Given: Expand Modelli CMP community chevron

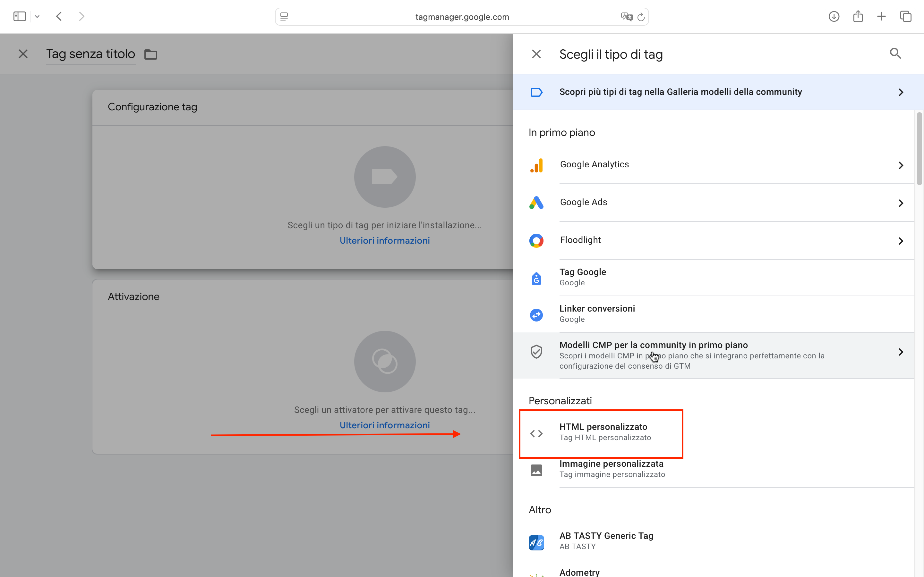Looking at the screenshot, I should pyautogui.click(x=901, y=352).
